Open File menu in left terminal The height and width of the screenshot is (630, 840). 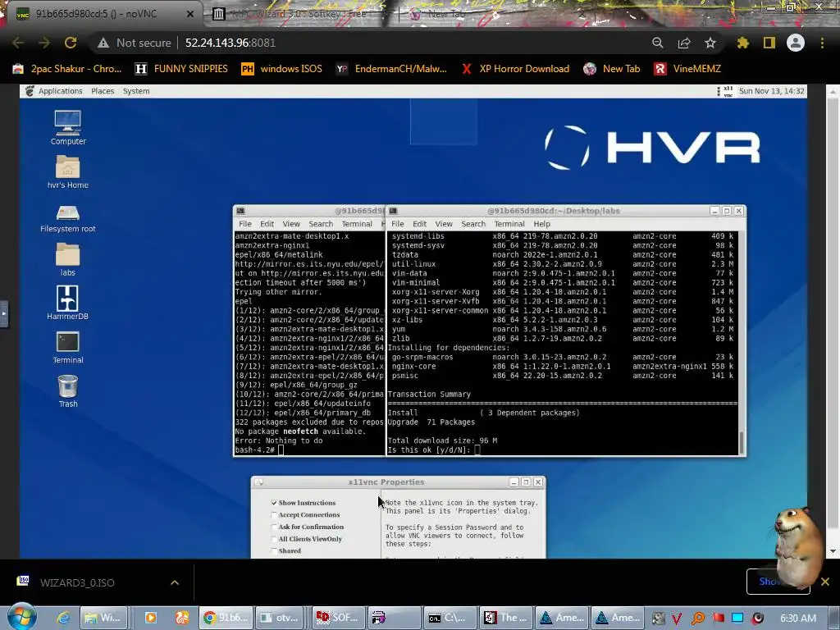tap(244, 224)
